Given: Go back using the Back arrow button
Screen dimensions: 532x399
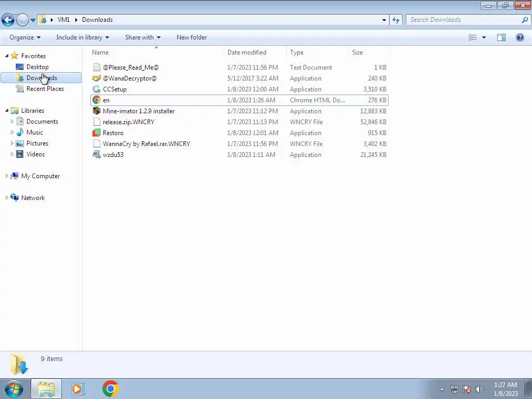Looking at the screenshot, I should pos(8,20).
